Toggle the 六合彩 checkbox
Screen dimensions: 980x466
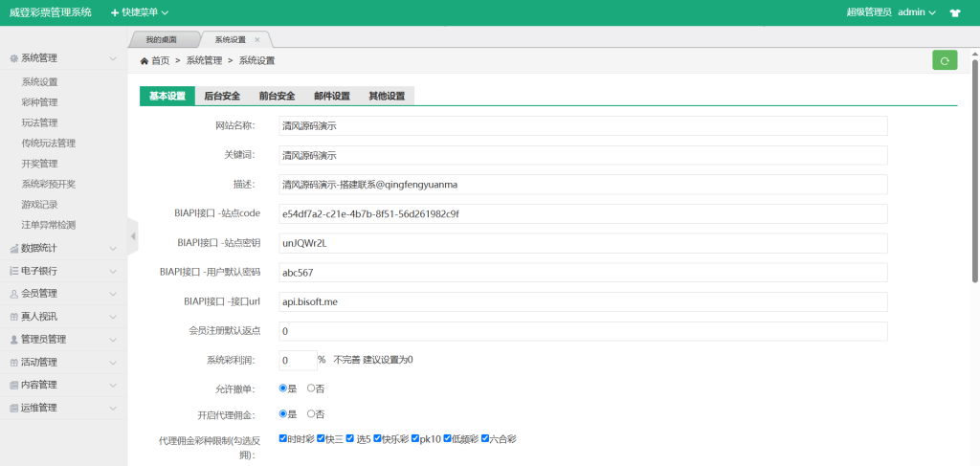[485, 438]
